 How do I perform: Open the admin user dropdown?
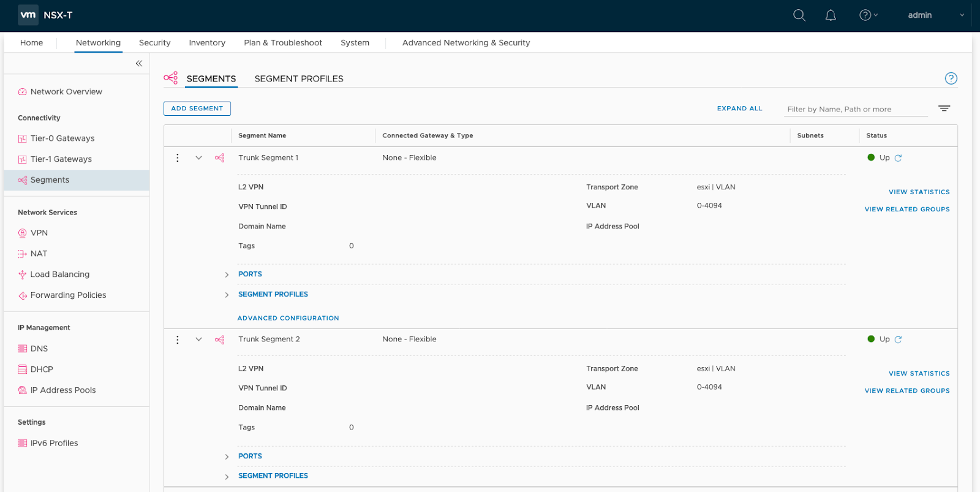935,15
